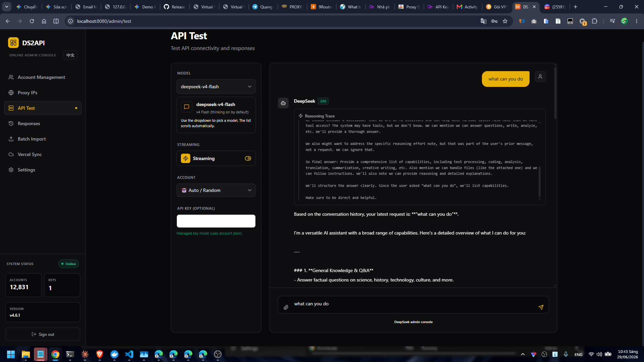
Task: Click the user message bubble 'what can you do'
Action: [506, 79]
